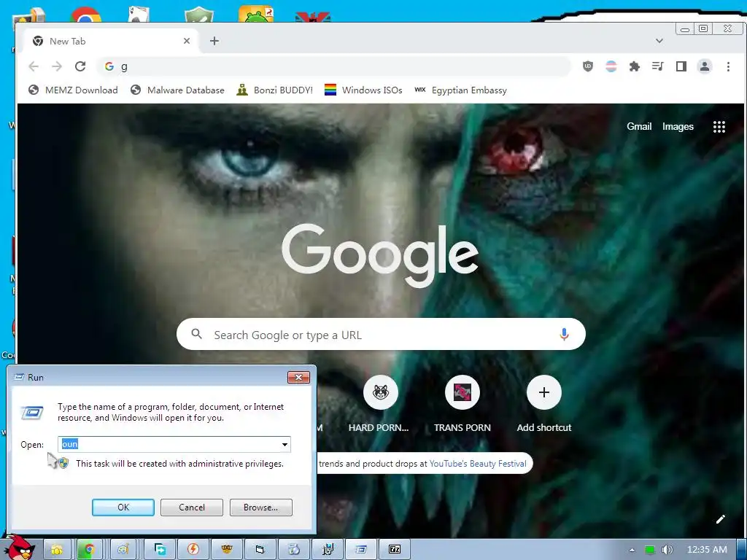Open Egyptian Embassy bookmark
747x560 pixels.
tap(461, 90)
